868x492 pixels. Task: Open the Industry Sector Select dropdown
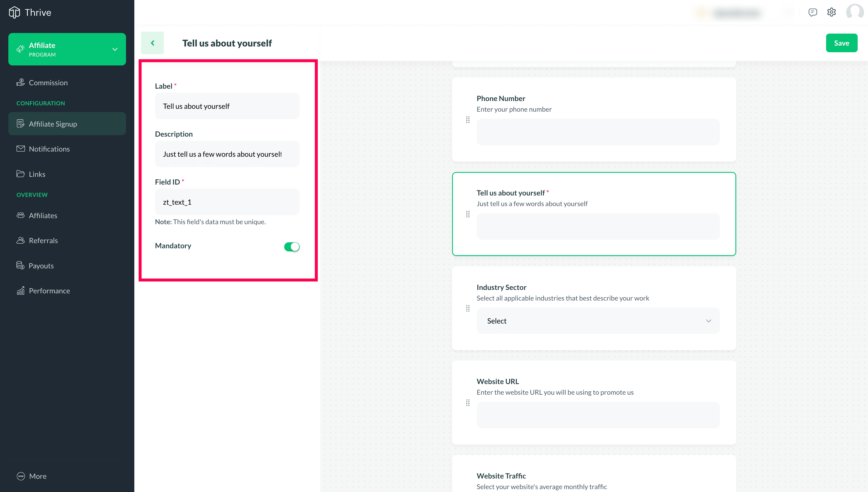[598, 321]
